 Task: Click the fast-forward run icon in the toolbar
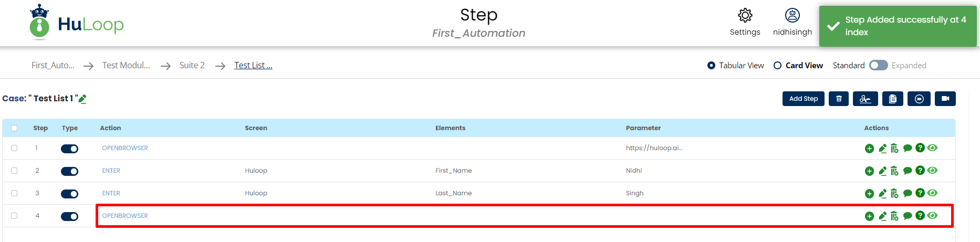tap(919, 99)
